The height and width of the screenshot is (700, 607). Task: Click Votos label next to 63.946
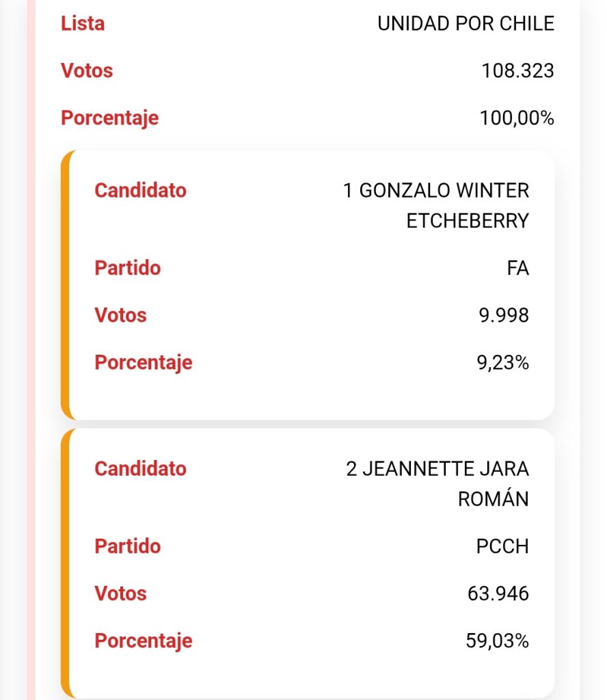point(120,594)
